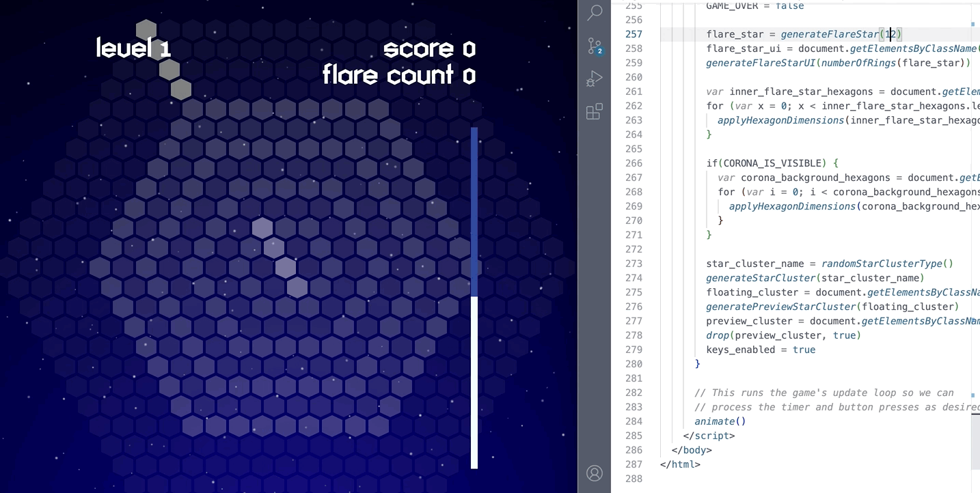980x493 pixels.
Task: Open the Source Control view
Action: 595,46
